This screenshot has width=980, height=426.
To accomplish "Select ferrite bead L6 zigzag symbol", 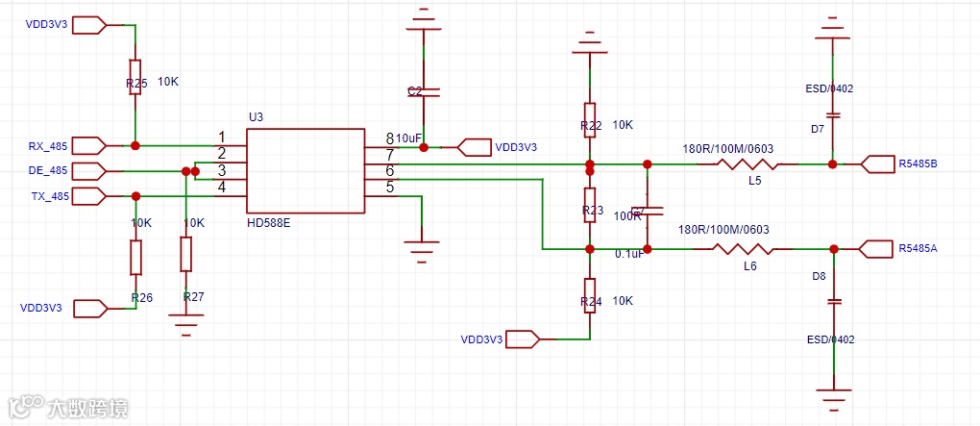I will (x=742, y=249).
